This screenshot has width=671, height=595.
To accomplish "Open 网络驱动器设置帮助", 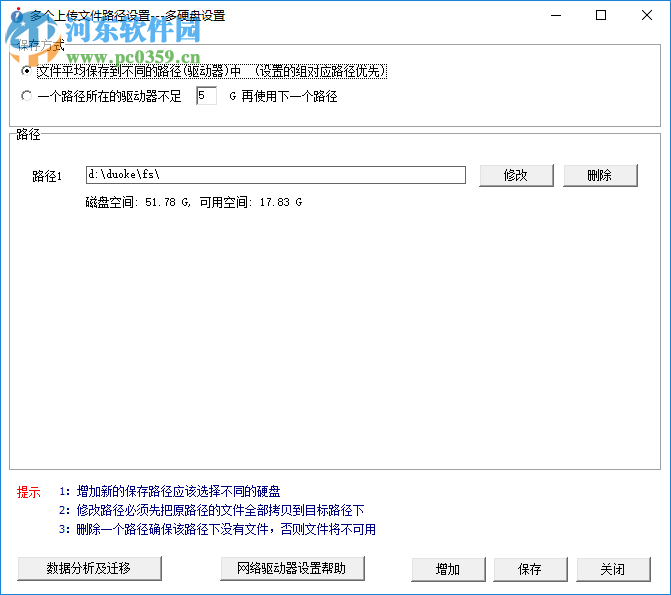I will coord(292,568).
